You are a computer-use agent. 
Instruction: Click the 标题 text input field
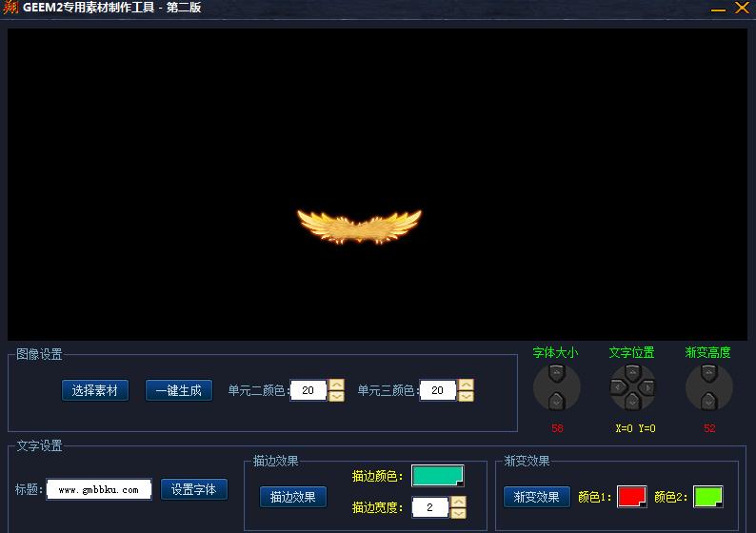[x=99, y=490]
